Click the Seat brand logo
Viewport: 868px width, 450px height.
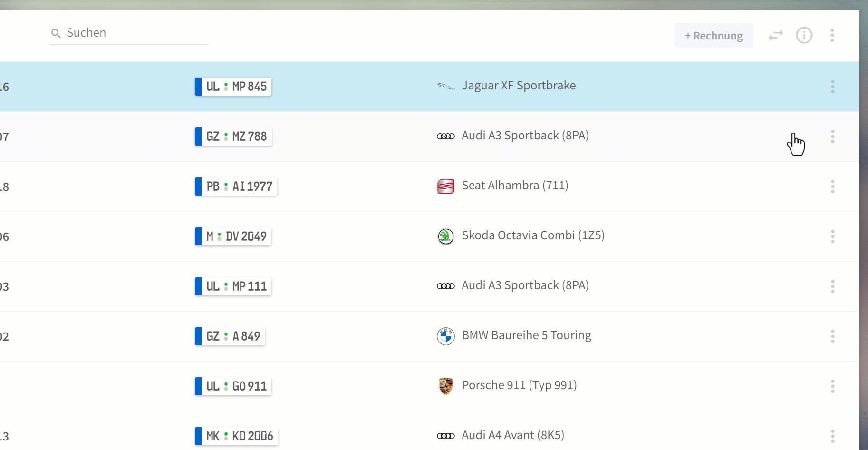446,186
